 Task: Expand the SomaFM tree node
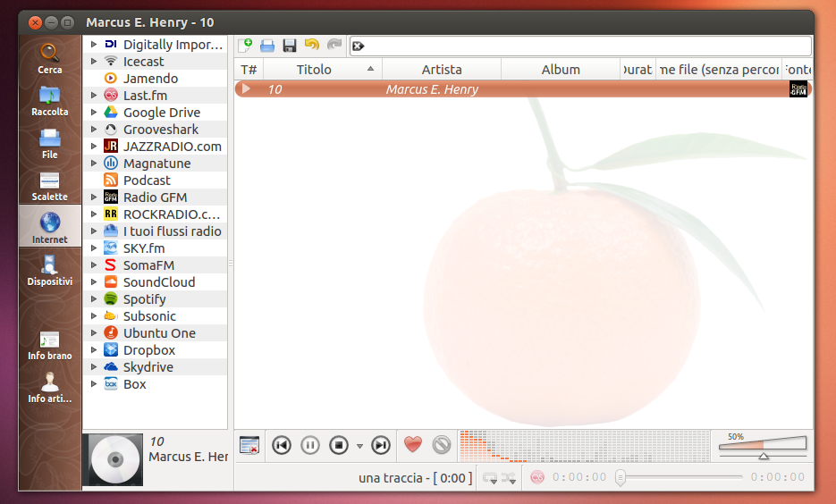pos(94,265)
